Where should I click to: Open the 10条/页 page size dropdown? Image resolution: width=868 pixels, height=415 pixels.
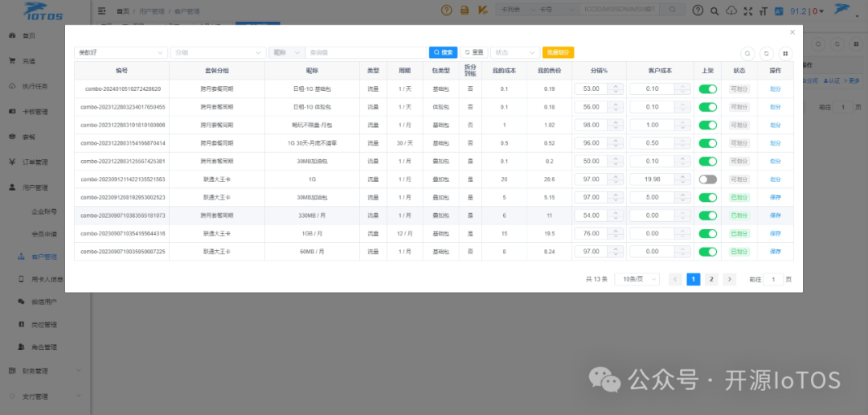637,279
